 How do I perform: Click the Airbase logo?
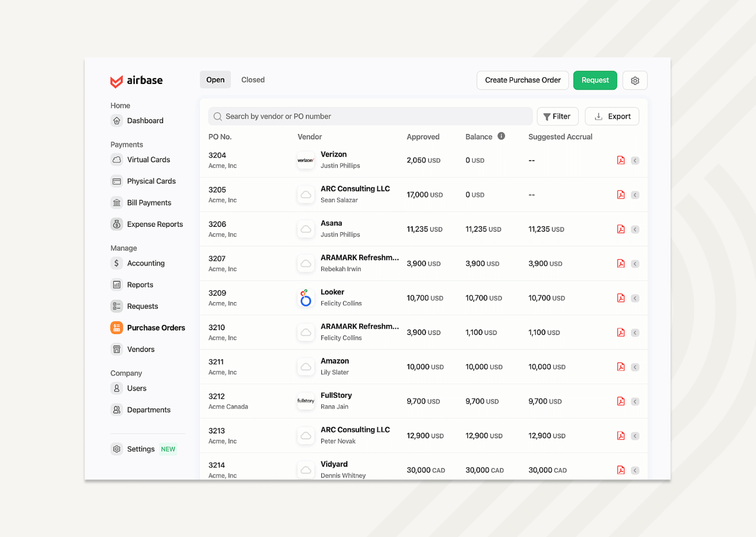[136, 81]
